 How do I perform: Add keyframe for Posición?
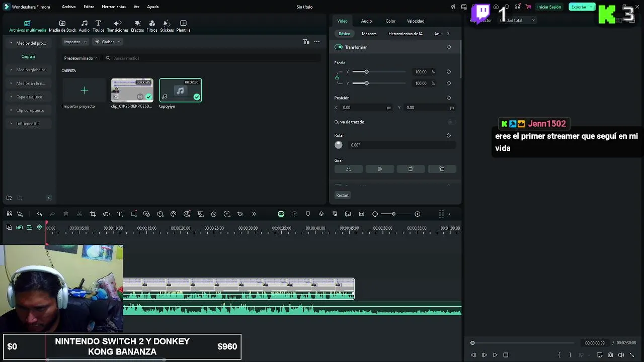pyautogui.click(x=449, y=98)
